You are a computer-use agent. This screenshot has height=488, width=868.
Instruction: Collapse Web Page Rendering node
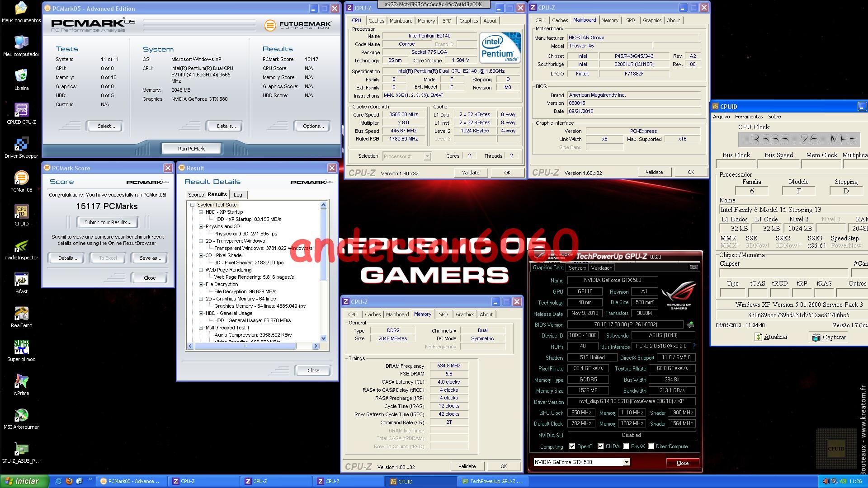(201, 270)
